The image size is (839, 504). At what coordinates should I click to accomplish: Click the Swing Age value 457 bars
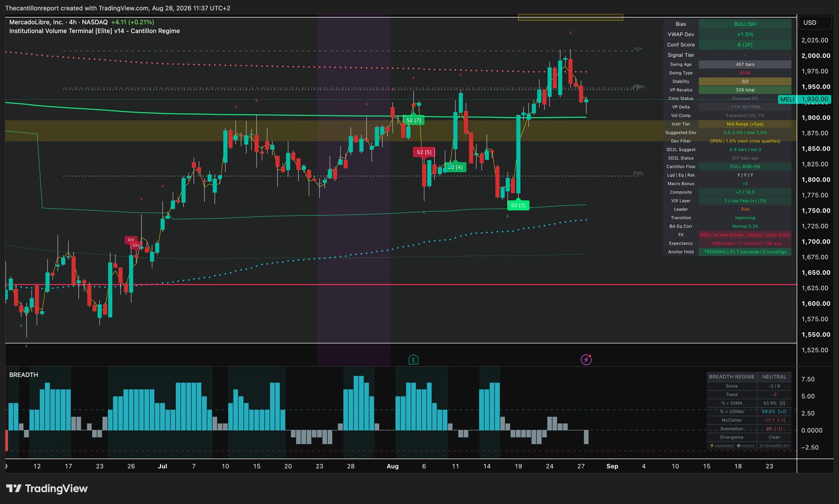tap(745, 64)
